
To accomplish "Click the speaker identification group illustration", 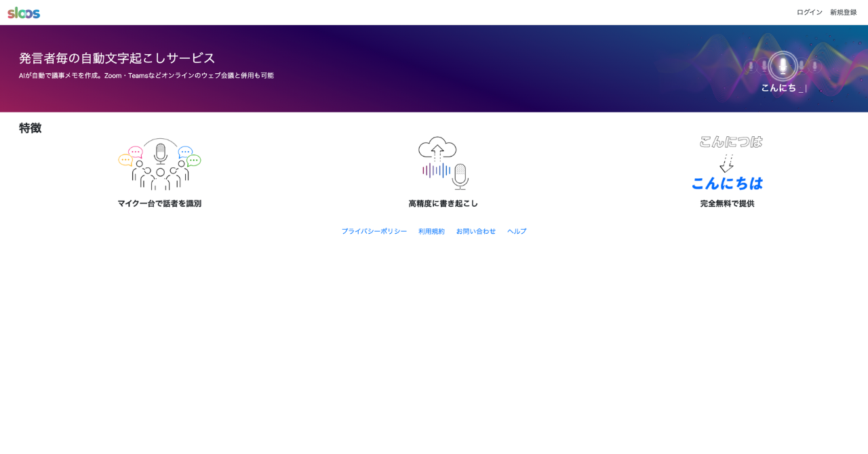I will 159,164.
